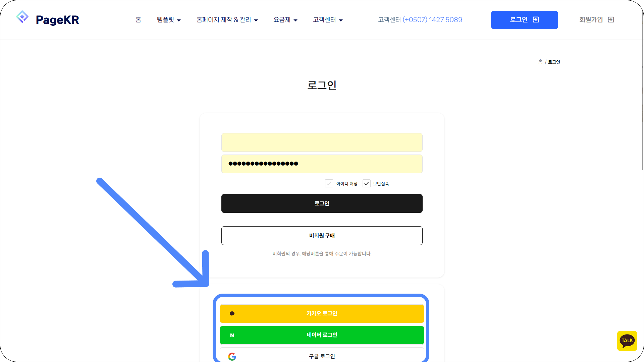Viewport: 644px width, 362px height.
Task: Go to 홈 in the navigation bar
Action: [138, 20]
